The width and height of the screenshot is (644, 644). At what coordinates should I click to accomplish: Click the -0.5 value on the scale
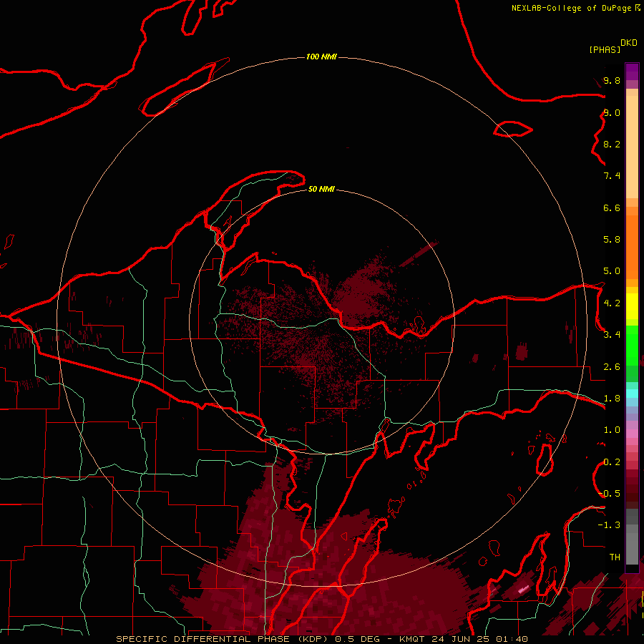pyautogui.click(x=610, y=493)
